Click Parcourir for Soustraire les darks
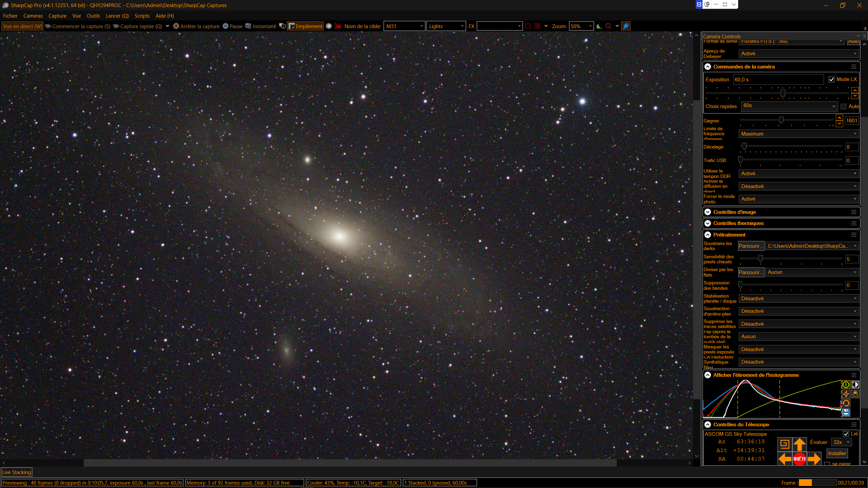Viewport: 868px width, 488px height. click(751, 246)
